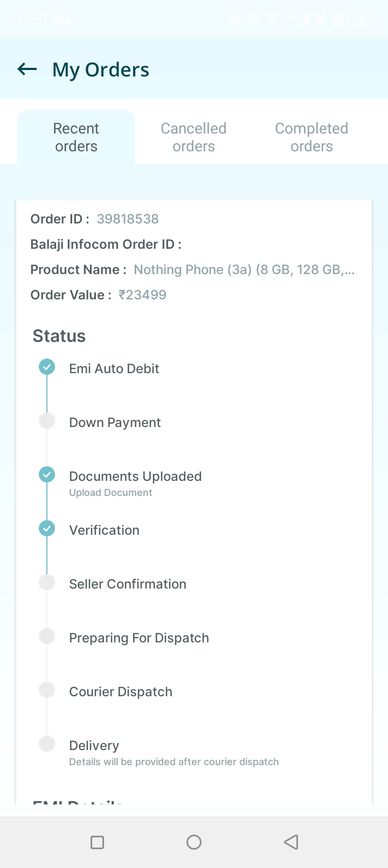
Task: Click the Documents Uploaded checkmark icon
Action: 47,474
